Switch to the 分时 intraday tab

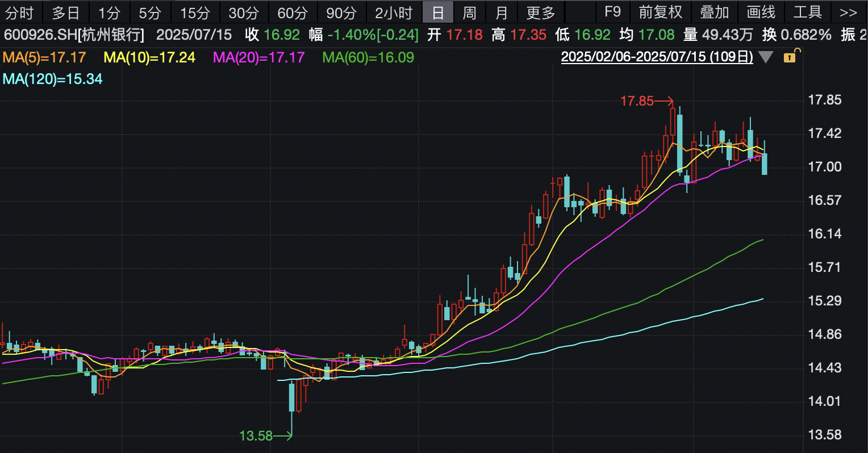click(20, 12)
